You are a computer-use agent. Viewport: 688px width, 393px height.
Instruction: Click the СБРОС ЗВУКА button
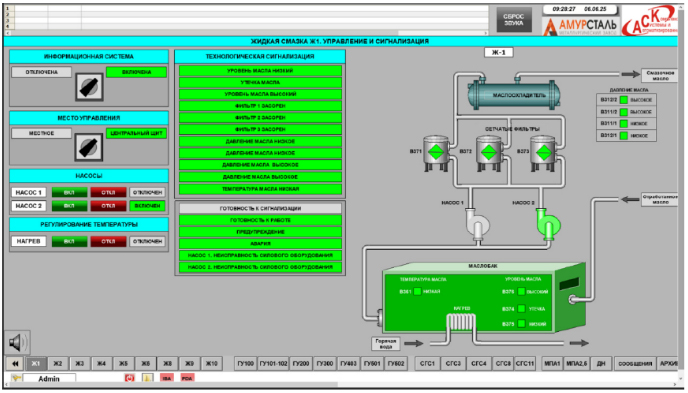point(514,20)
